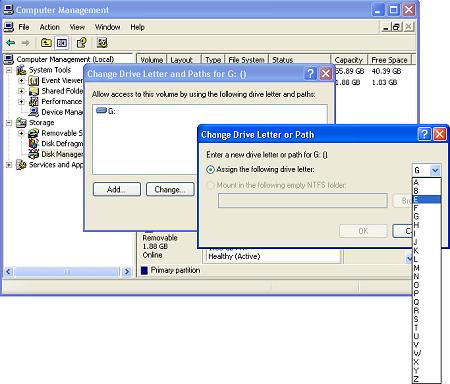The width and height of the screenshot is (450, 384).
Task: Click the tree pane scroll right arrow
Action: click(x=126, y=272)
